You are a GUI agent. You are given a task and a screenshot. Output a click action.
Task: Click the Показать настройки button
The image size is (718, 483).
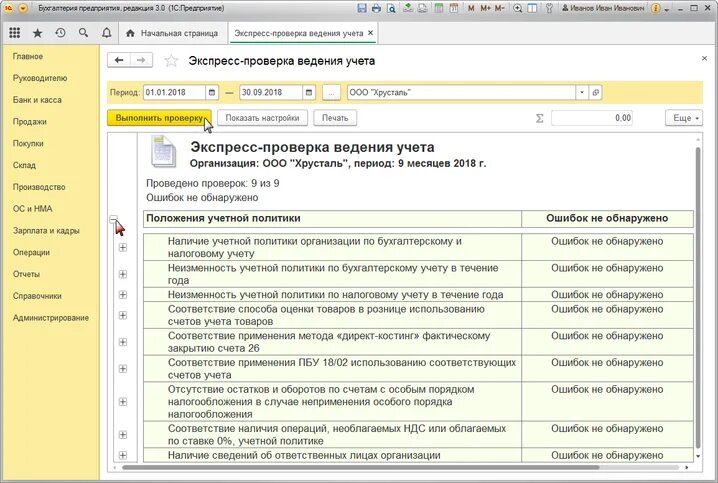click(x=262, y=118)
